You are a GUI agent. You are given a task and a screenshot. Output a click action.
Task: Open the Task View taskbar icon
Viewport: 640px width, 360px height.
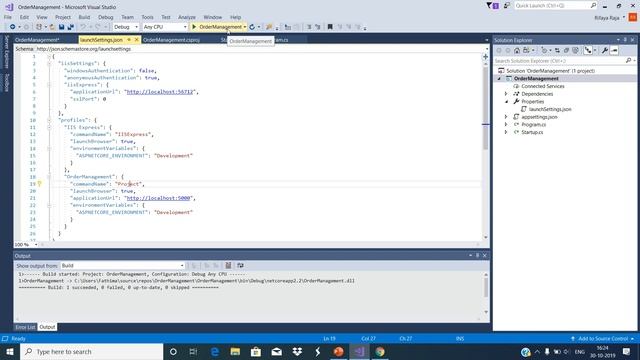tap(193, 351)
